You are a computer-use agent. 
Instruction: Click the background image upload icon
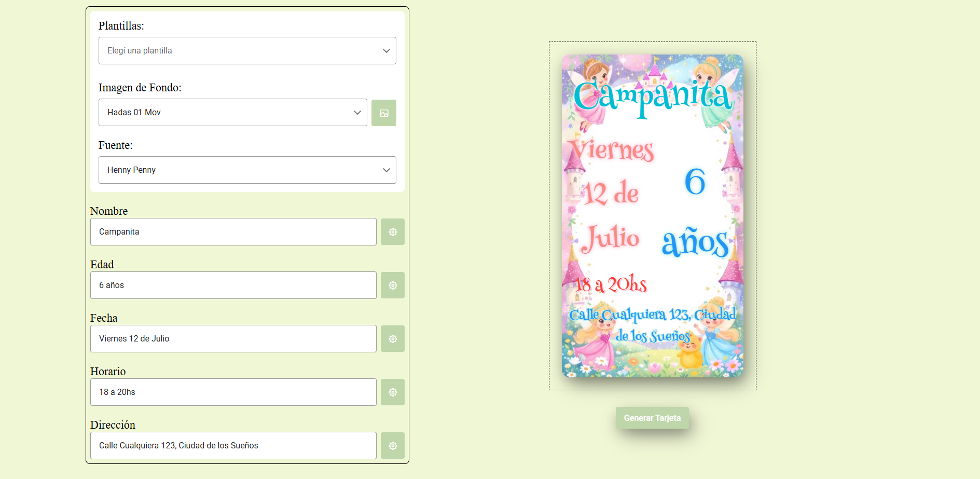point(383,113)
